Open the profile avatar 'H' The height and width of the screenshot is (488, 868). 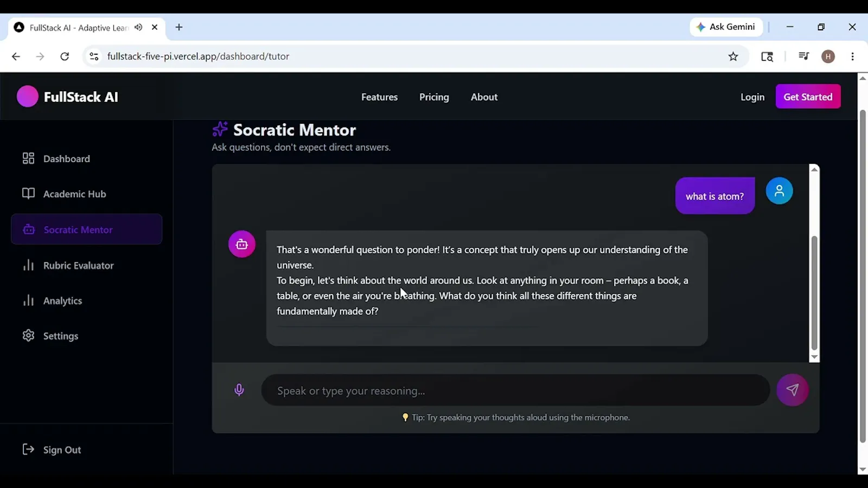pyautogui.click(x=828, y=56)
